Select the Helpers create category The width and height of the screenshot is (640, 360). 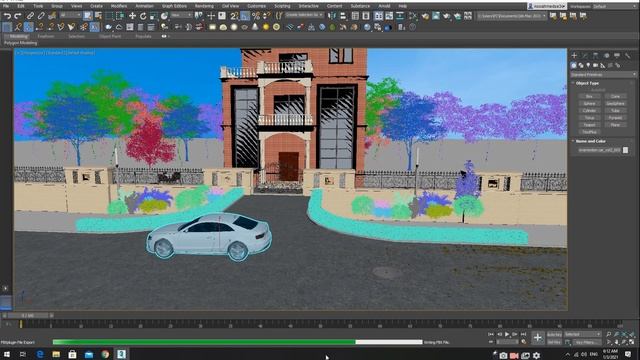pyautogui.click(x=603, y=65)
